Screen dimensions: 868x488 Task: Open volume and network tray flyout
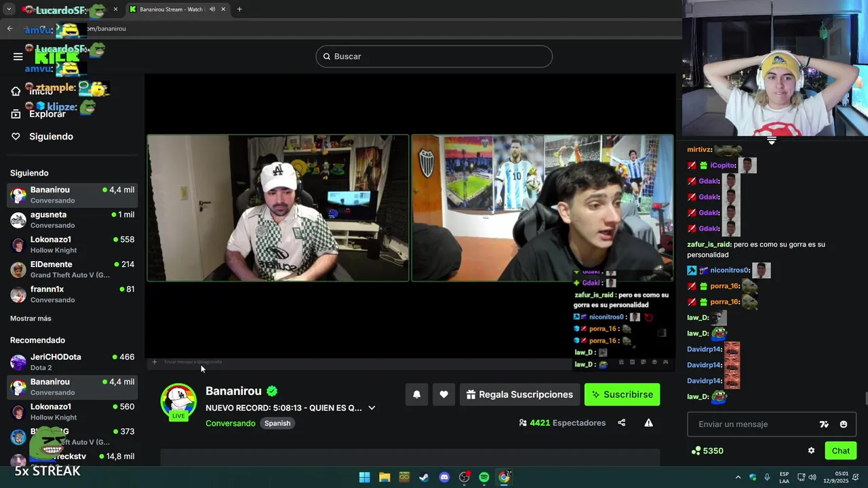point(806,477)
